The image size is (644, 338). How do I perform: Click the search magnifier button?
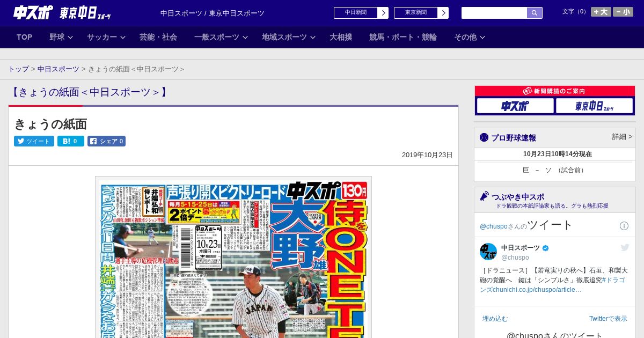(535, 13)
